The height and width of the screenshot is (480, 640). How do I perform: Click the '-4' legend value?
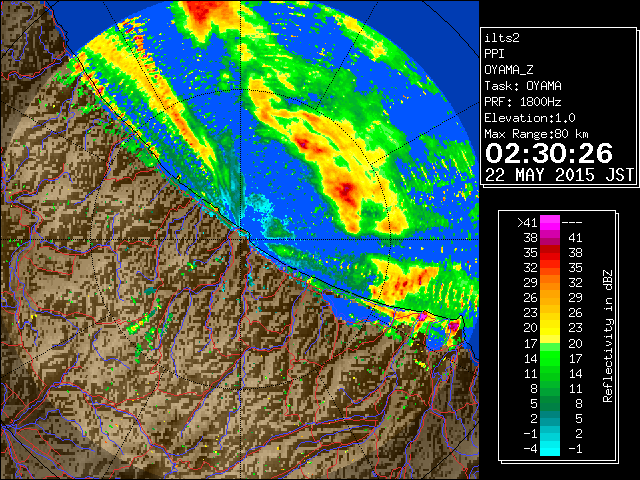pos(530,448)
